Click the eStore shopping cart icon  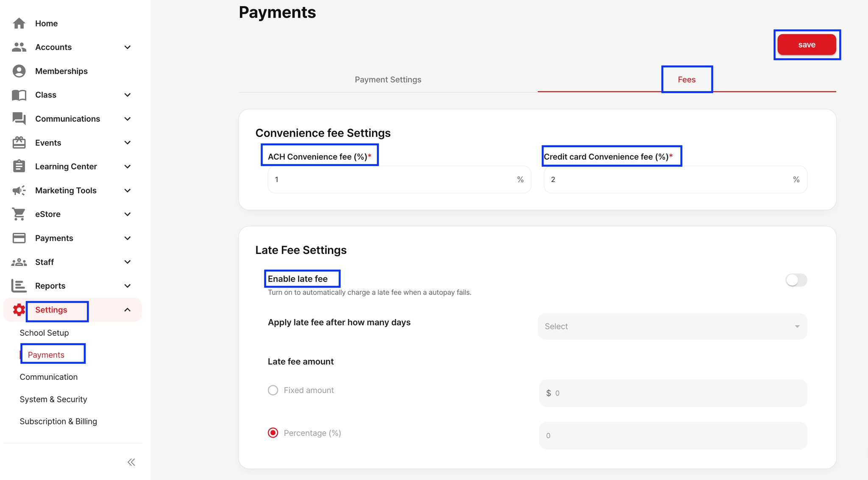[x=19, y=214]
